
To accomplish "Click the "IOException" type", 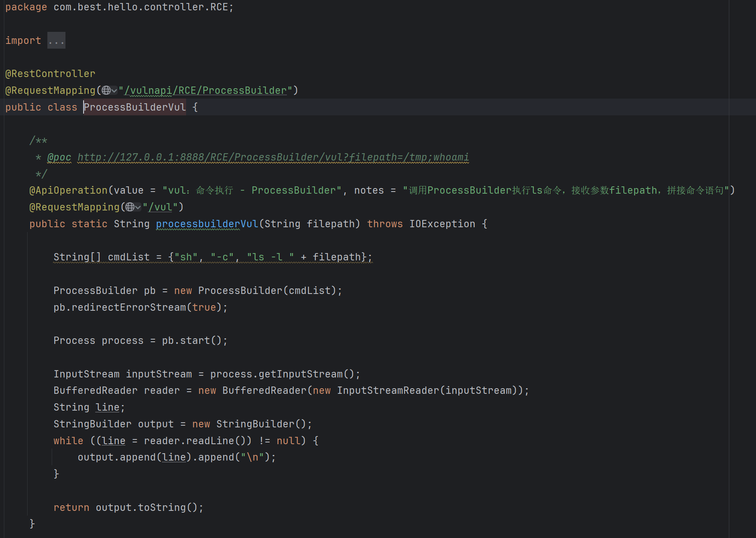I will click(442, 224).
